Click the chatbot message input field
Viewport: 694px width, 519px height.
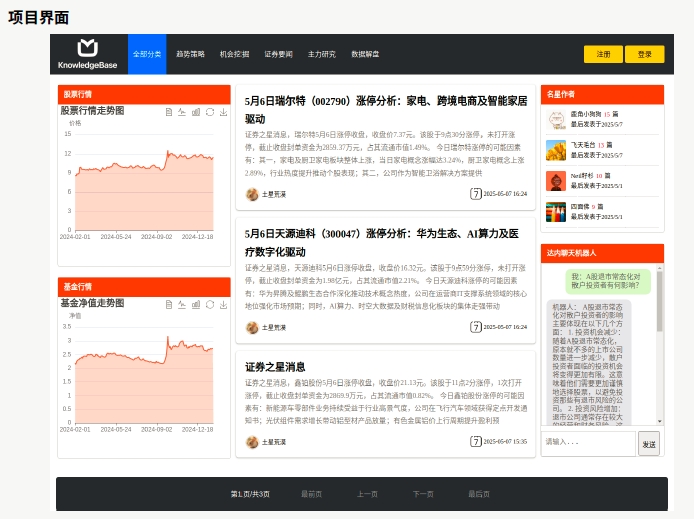[588, 444]
